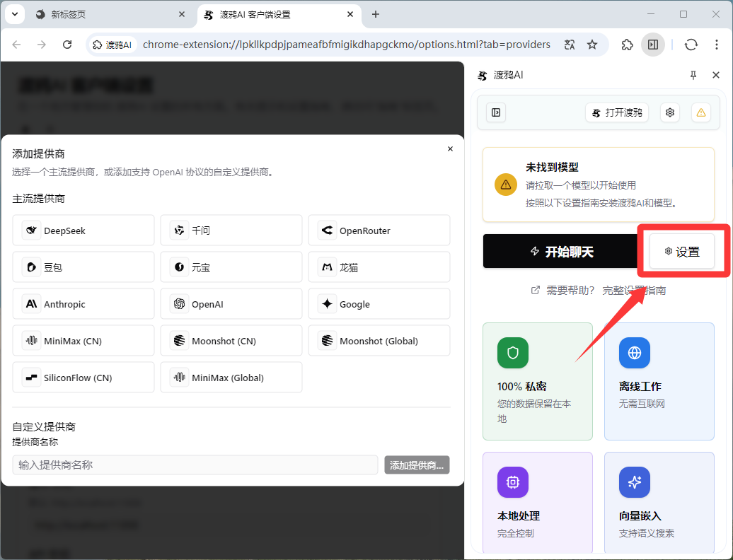Focus the provider name input field

click(x=195, y=465)
